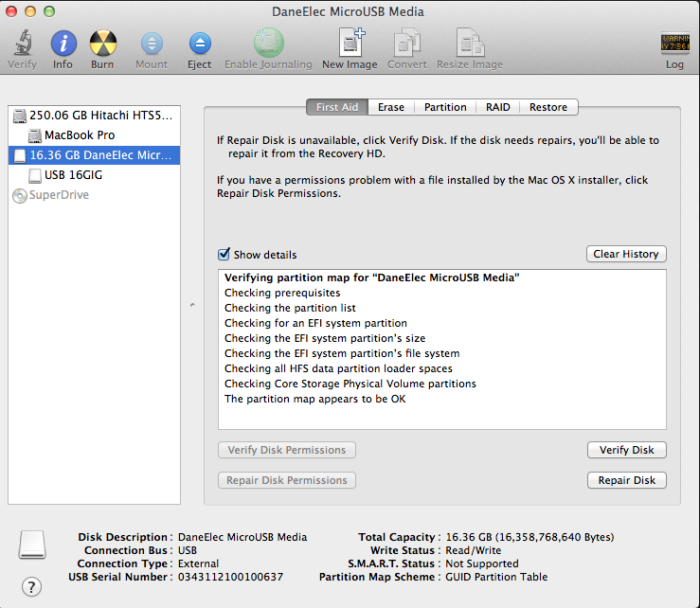Click the GUID Partition Table value

click(496, 577)
